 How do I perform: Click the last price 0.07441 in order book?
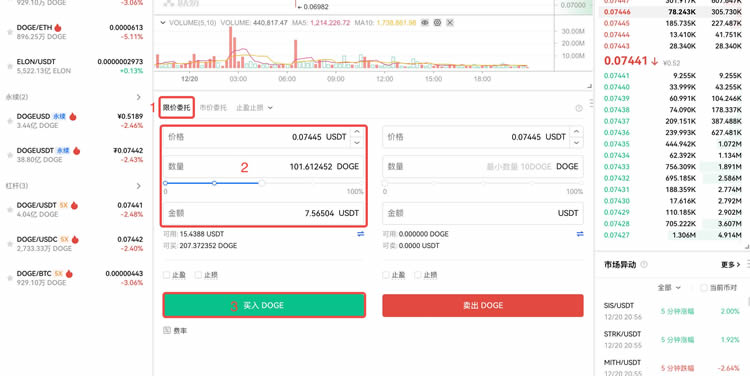[x=627, y=61]
